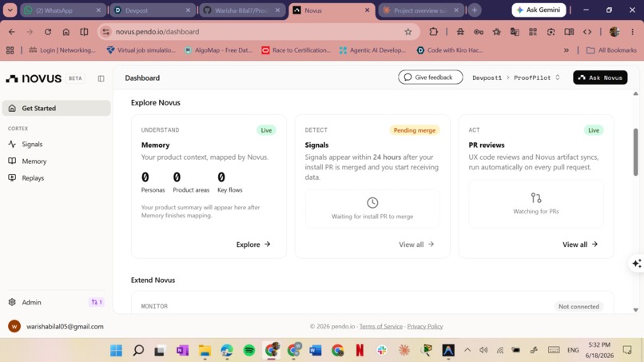The width and height of the screenshot is (644, 362).
Task: Click the Ask Gemini button
Action: point(539,10)
